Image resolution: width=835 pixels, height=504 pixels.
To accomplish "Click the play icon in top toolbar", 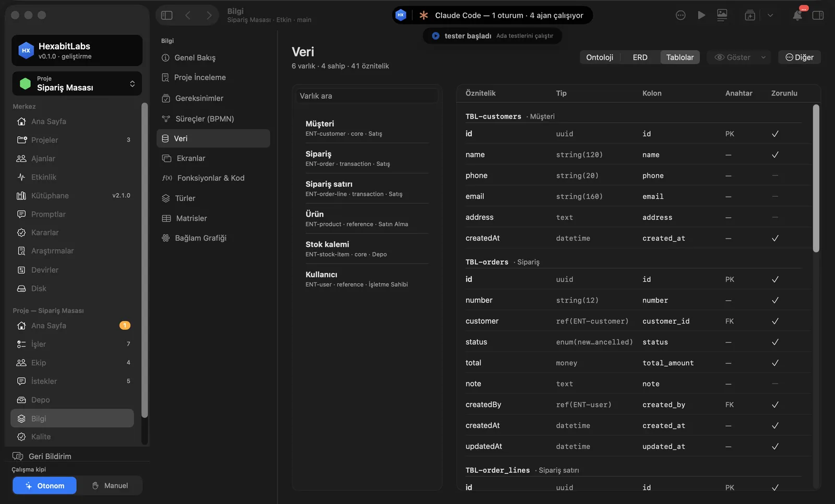I will click(x=701, y=15).
